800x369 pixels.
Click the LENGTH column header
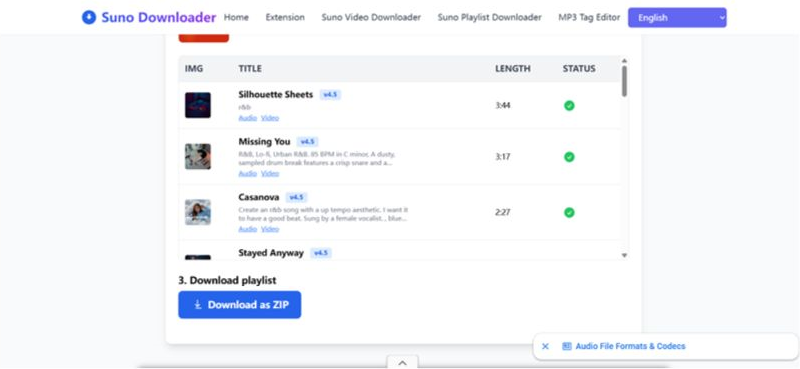(513, 69)
